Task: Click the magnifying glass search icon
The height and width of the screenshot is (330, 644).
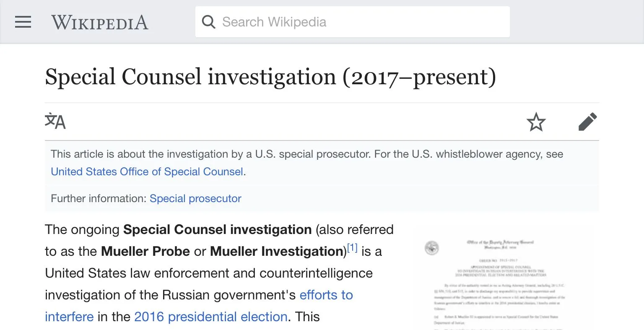Action: 208,22
